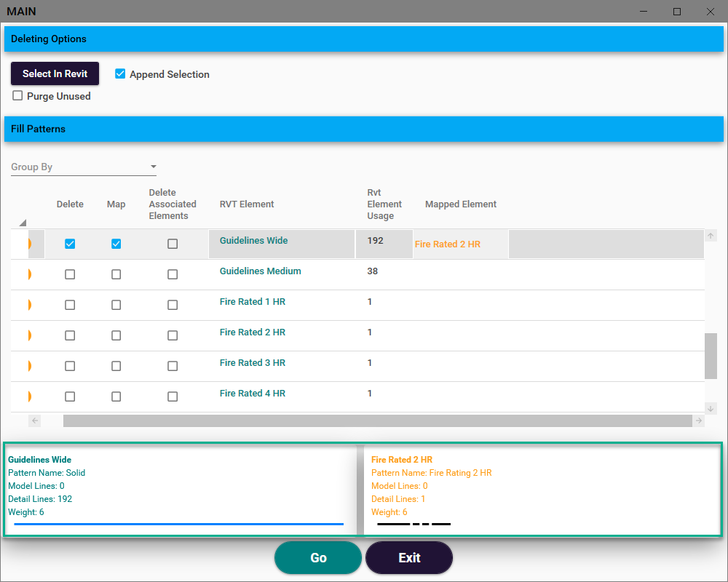Check Map for Fire Rated 1 HR
728x582 pixels.
pyautogui.click(x=116, y=305)
